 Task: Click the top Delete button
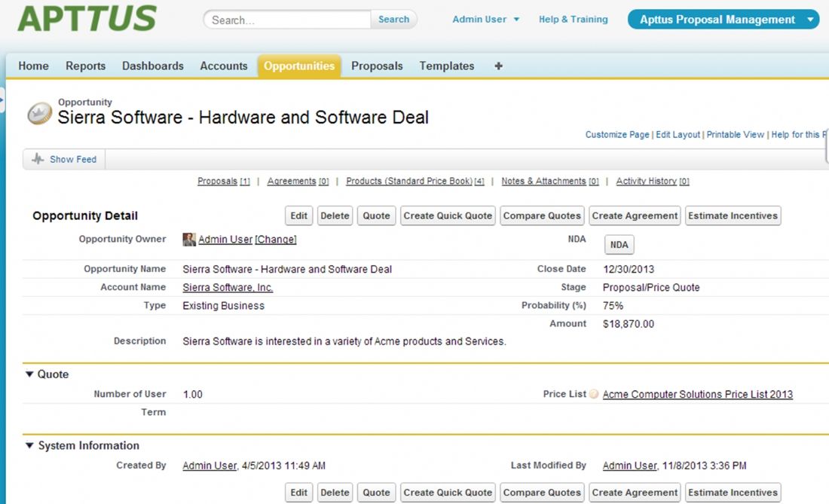[335, 215]
